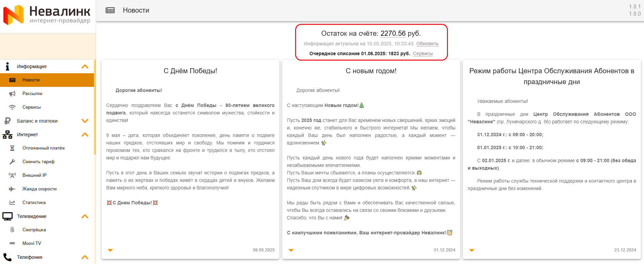Image resolution: width=644 pixels, height=264 pixels.
Task: Click the chart icon for Статистика
Action: (x=12, y=203)
